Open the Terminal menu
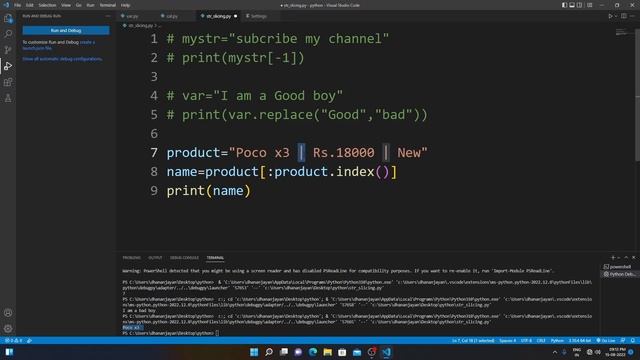The height and width of the screenshot is (360, 640). tap(108, 5)
